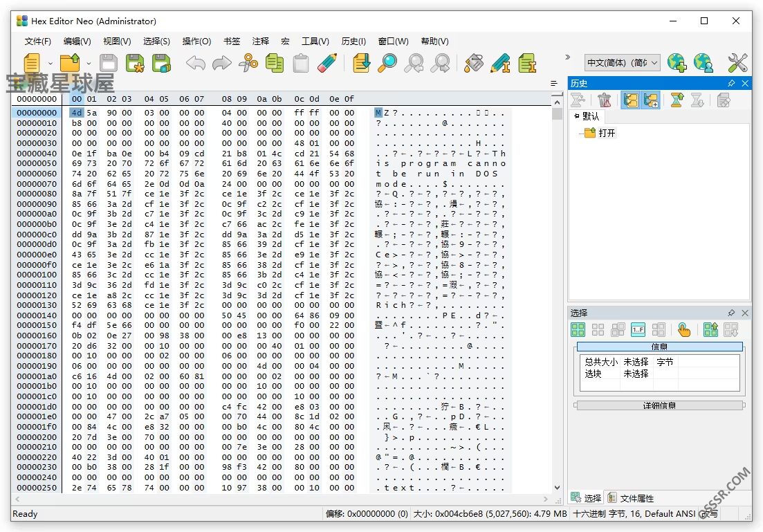Click the pencil edit mode icon
Image resolution: width=763 pixels, height=532 pixels.
click(327, 63)
